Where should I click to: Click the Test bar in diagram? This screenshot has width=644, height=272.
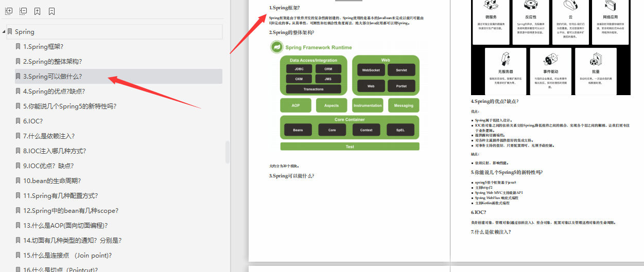(x=350, y=147)
